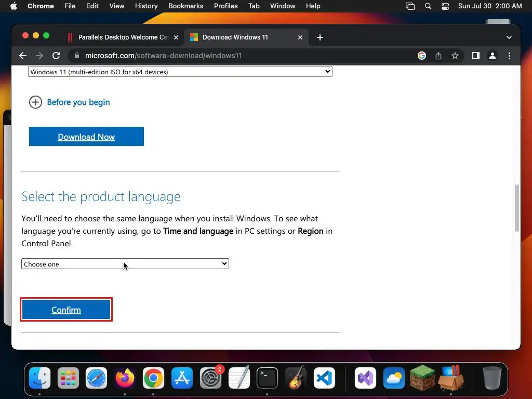The height and width of the screenshot is (399, 532).
Task: Launch Minecraft from the Dock
Action: pos(422,378)
